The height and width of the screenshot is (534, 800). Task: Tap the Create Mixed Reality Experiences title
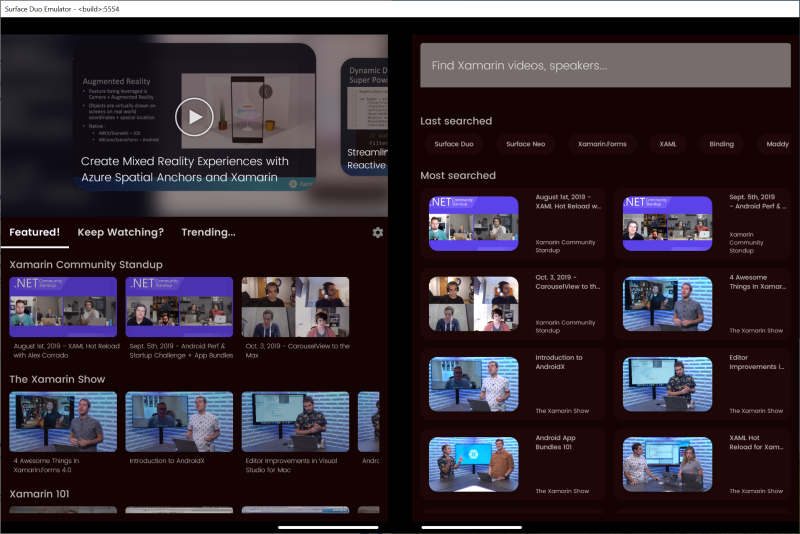[185, 169]
